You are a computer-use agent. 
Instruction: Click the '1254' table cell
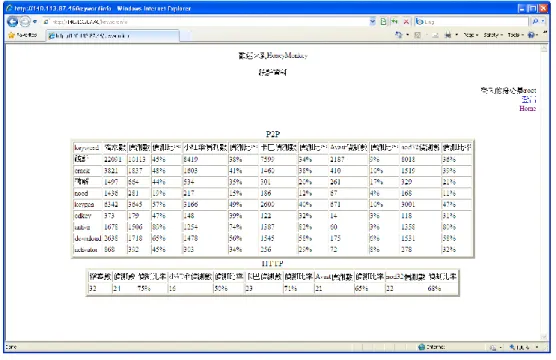tap(205, 227)
